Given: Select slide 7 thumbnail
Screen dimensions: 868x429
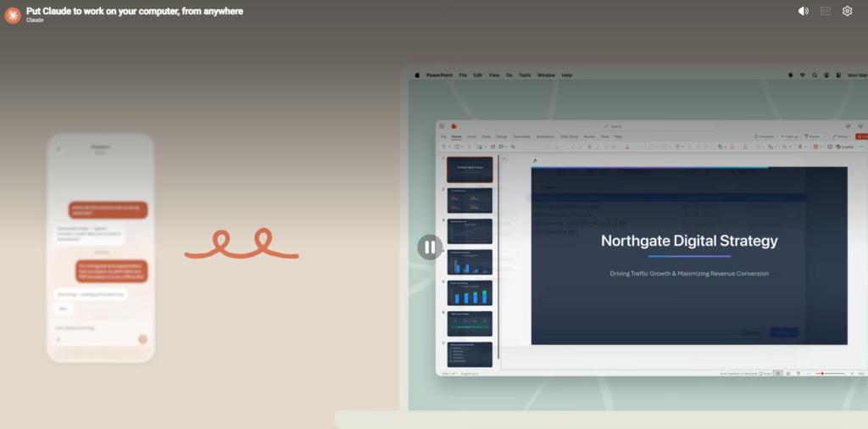Looking at the screenshot, I should [470, 354].
